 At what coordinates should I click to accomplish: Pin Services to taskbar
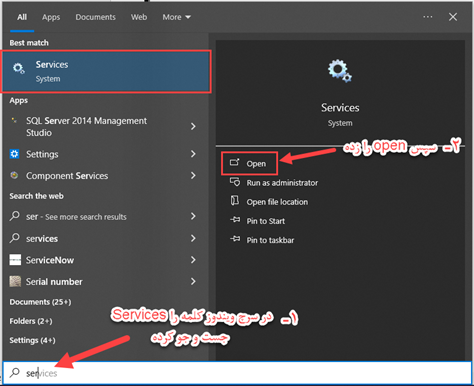click(x=270, y=240)
